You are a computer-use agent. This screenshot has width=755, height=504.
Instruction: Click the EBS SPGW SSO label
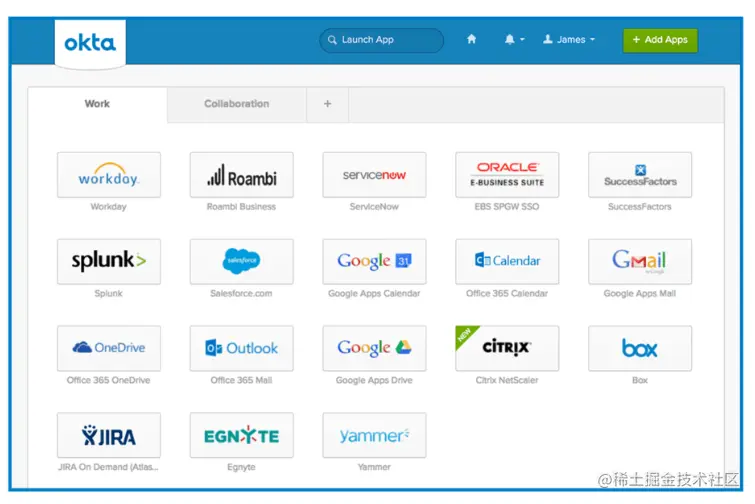(x=507, y=207)
